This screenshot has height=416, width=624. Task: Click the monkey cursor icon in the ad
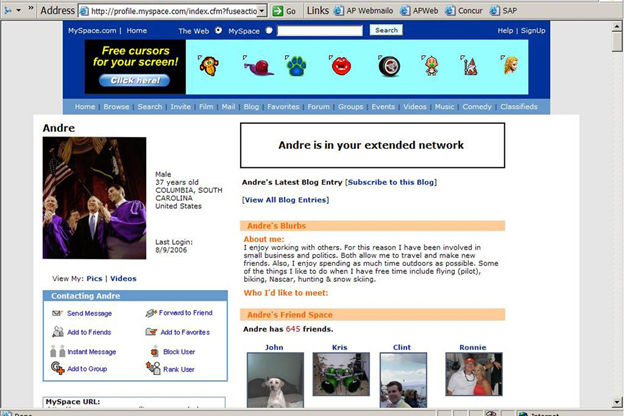209,66
